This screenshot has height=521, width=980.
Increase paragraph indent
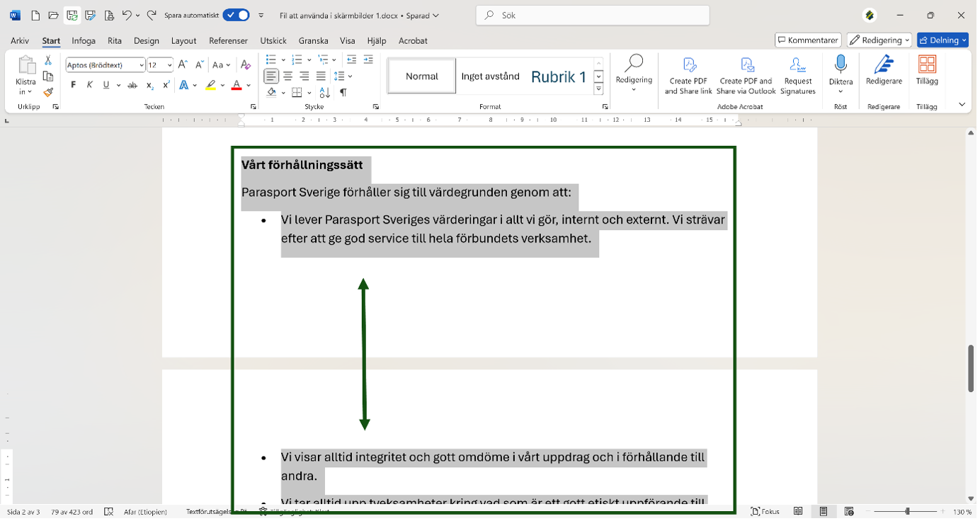click(x=368, y=59)
